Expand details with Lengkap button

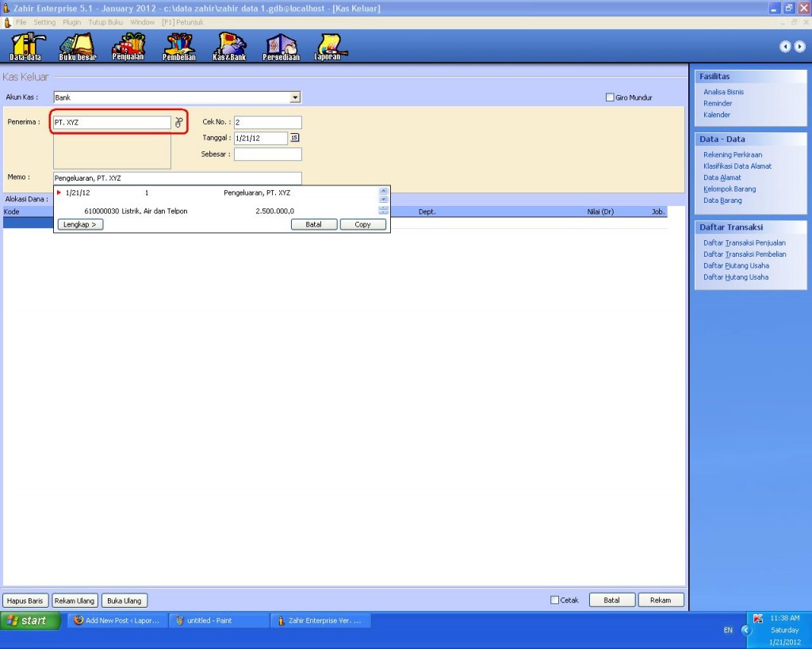[x=80, y=224]
